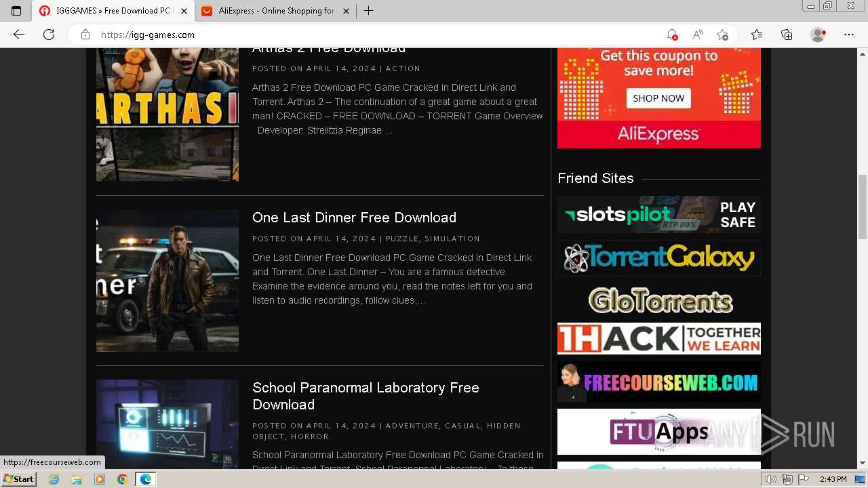The image size is (868, 488).
Task: Close the IGGGAMES tab
Action: 184,11
